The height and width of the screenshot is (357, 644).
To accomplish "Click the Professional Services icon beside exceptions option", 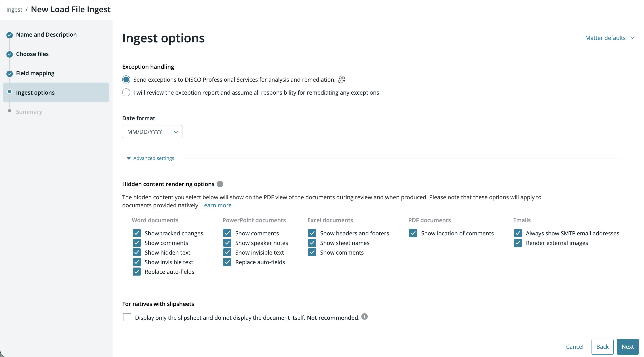I will pos(341,79).
